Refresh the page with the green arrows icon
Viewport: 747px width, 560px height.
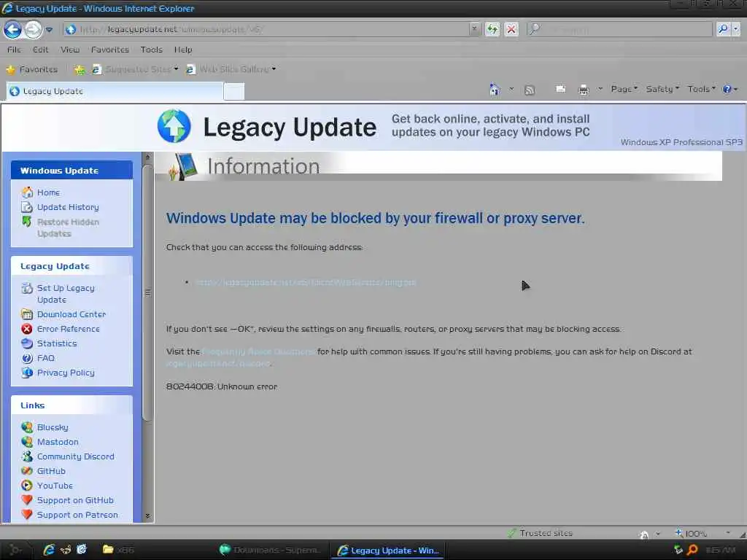pos(492,29)
